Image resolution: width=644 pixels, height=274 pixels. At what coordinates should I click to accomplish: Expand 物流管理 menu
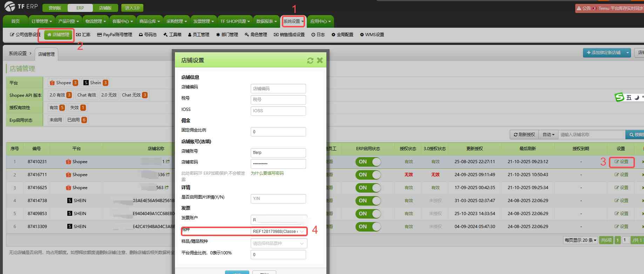pos(95,21)
